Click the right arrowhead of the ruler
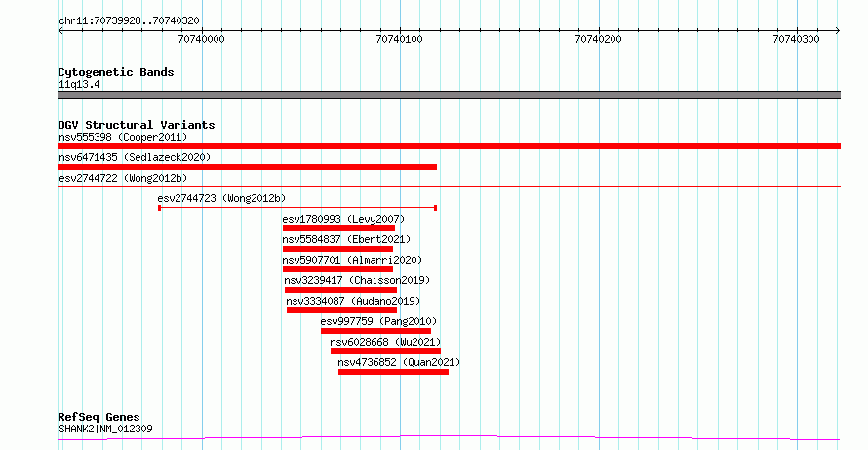868x450 pixels. (838, 31)
